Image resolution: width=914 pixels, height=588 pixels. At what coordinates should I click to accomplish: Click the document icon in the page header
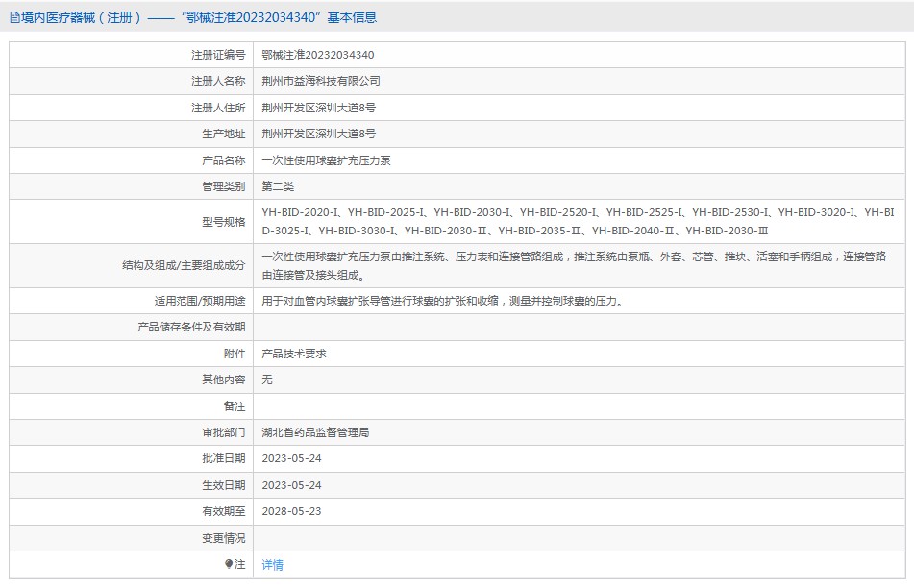14,17
